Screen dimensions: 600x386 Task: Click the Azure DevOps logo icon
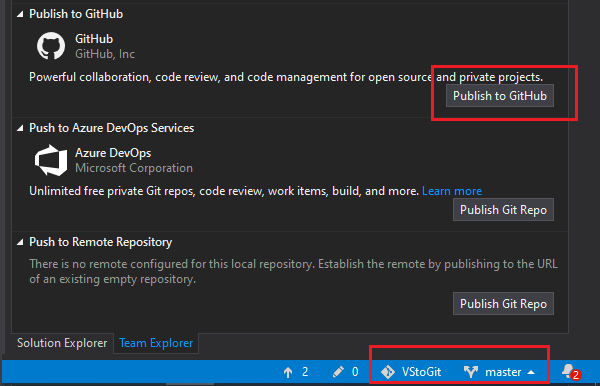pyautogui.click(x=51, y=160)
